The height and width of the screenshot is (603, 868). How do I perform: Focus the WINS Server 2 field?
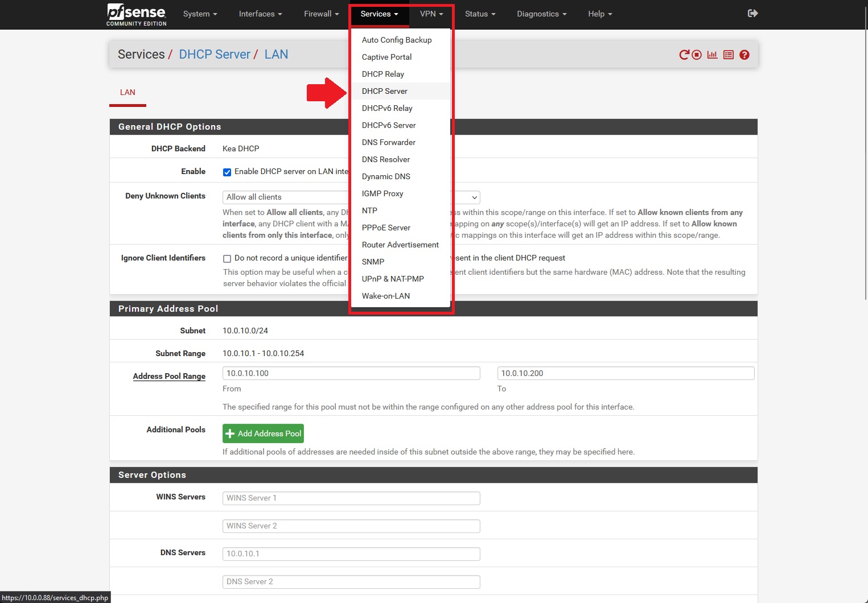point(351,526)
